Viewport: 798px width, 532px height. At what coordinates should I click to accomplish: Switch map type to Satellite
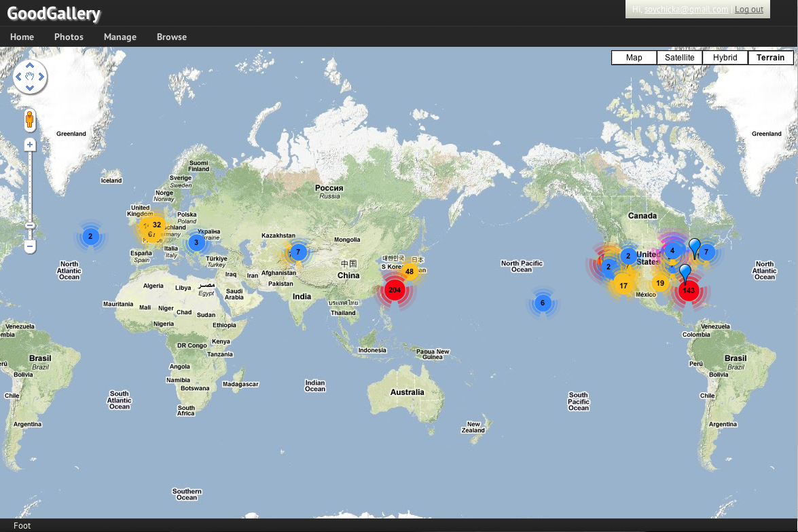(679, 58)
